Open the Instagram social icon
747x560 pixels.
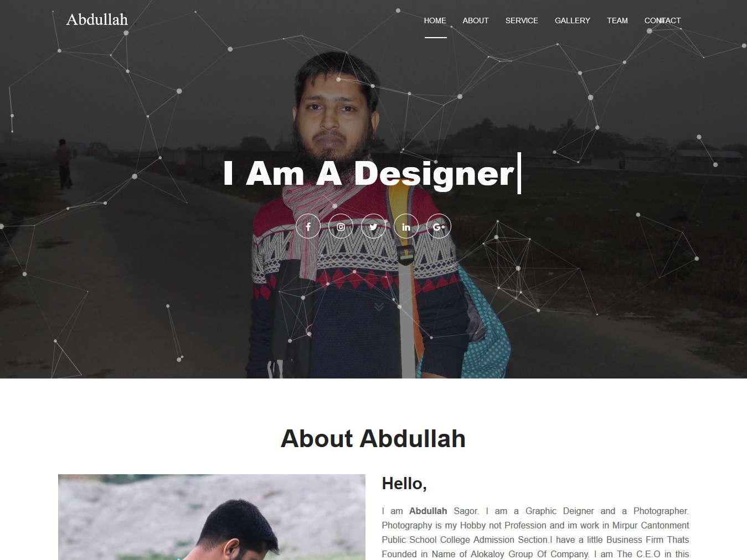coord(341,226)
